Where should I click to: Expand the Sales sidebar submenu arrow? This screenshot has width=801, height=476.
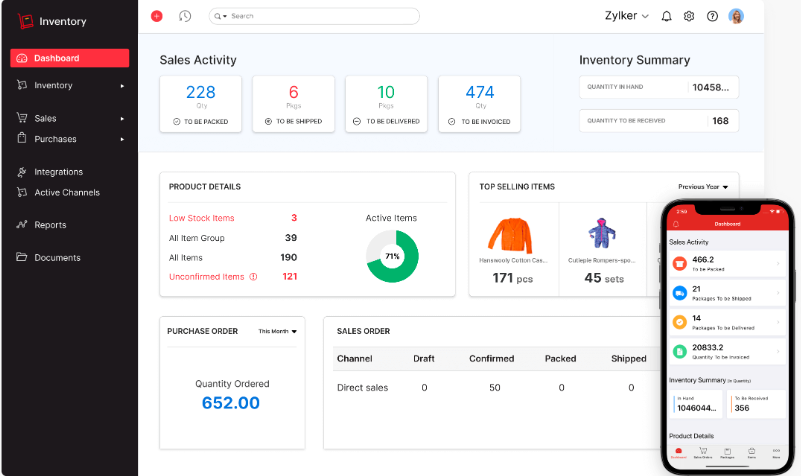pos(122,118)
